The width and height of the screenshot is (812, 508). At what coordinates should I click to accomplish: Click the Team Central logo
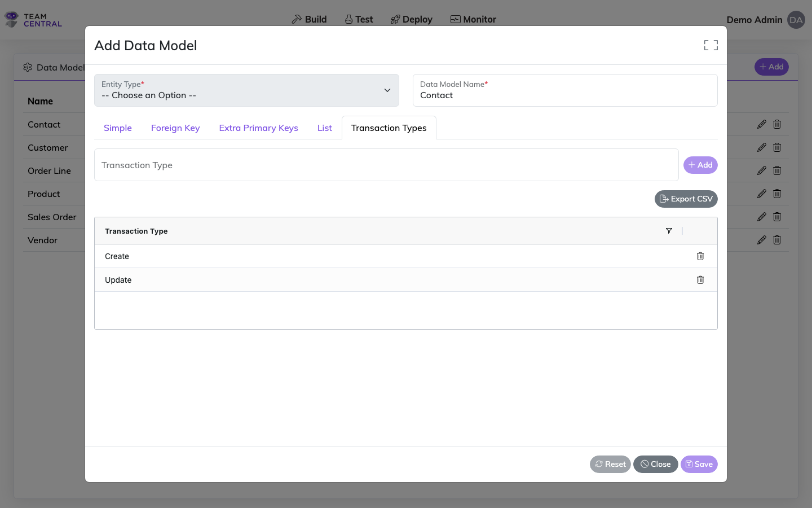point(32,19)
